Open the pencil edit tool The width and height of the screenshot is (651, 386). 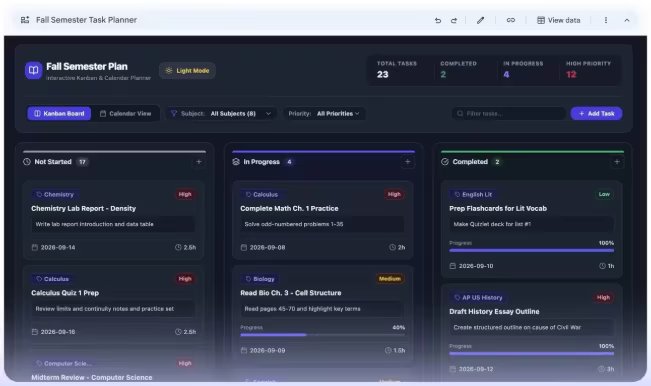coord(480,20)
